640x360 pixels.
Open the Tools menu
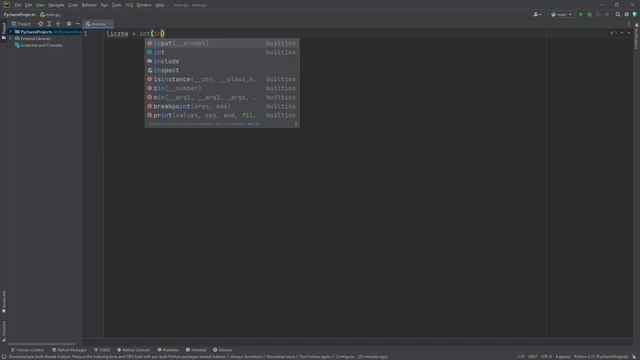tap(117, 5)
